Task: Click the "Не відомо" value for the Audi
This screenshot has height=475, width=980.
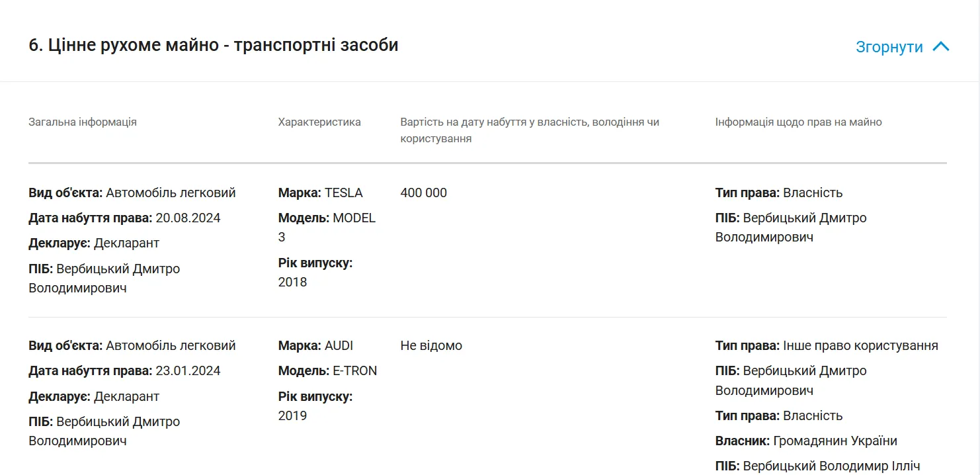Action: 431,345
